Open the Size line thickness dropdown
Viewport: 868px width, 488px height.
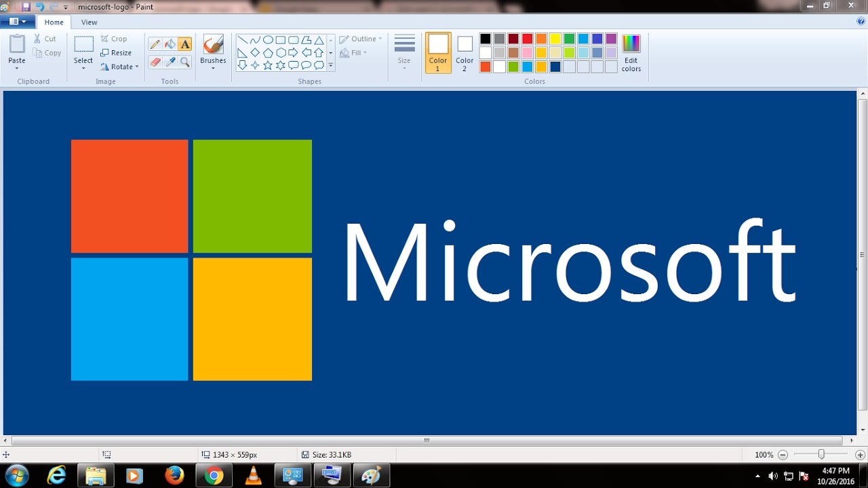click(404, 53)
